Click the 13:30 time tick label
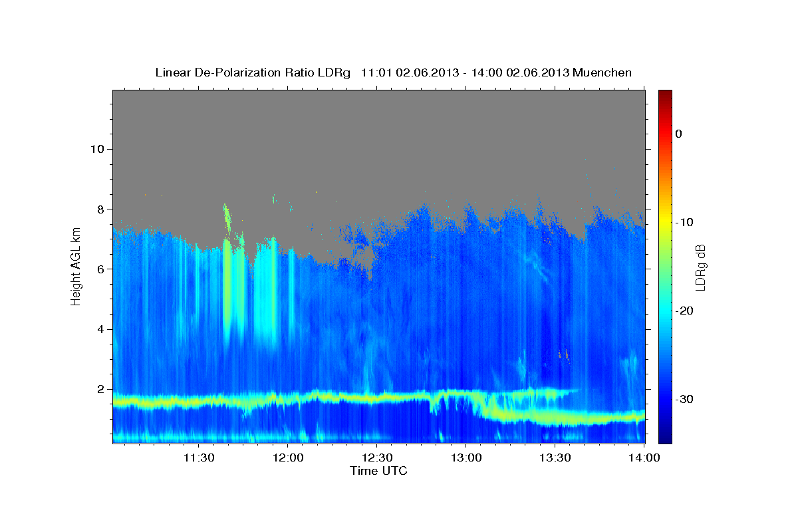The image size is (798, 532). (x=555, y=458)
